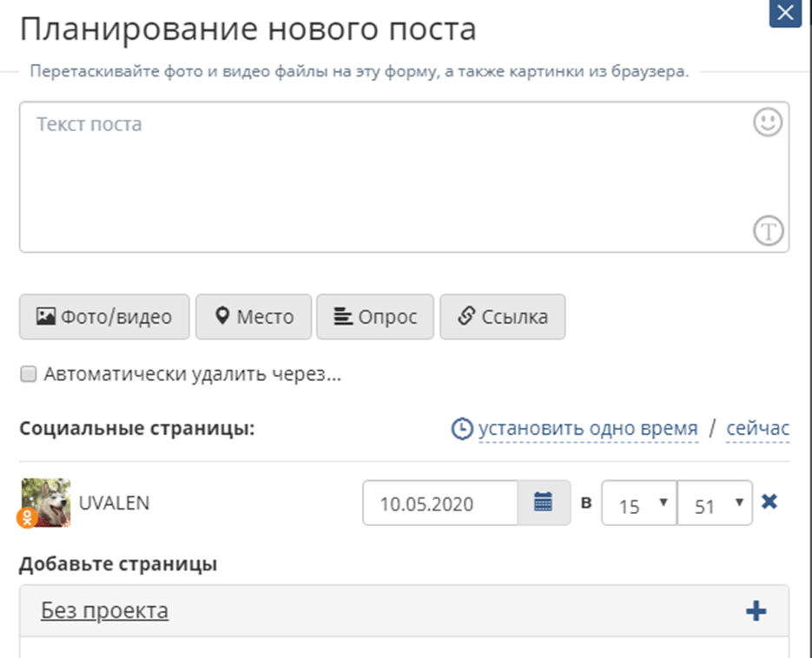Image resolution: width=812 pixels, height=658 pixels.
Task: Remove UVALEN page with the X icon
Action: [x=769, y=501]
